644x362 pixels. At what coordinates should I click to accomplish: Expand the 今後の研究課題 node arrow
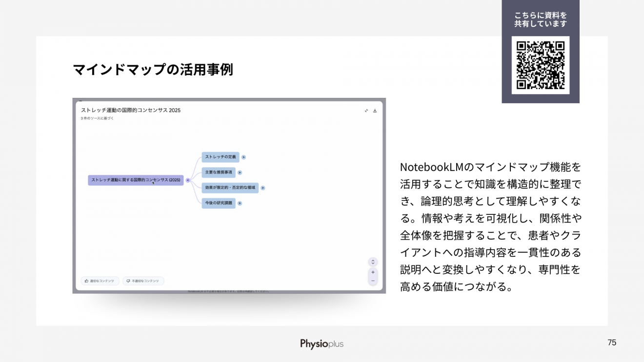(240, 203)
